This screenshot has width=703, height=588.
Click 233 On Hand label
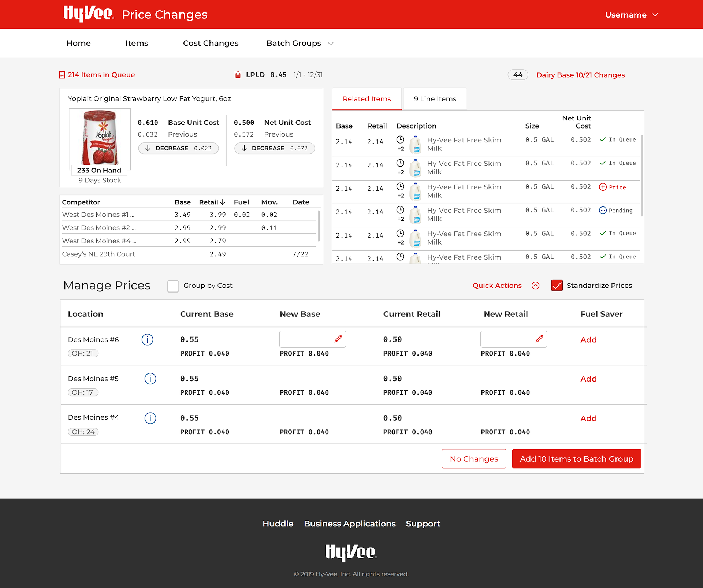99,170
